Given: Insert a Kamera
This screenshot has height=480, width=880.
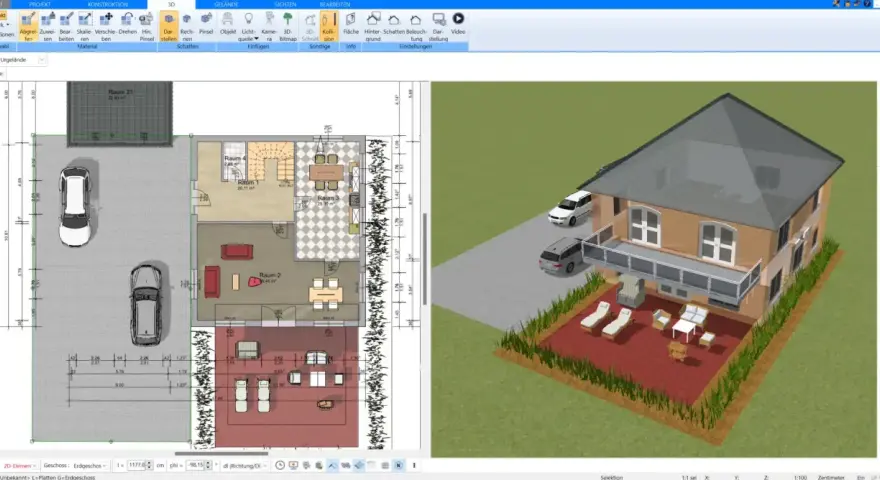Looking at the screenshot, I should [x=269, y=26].
